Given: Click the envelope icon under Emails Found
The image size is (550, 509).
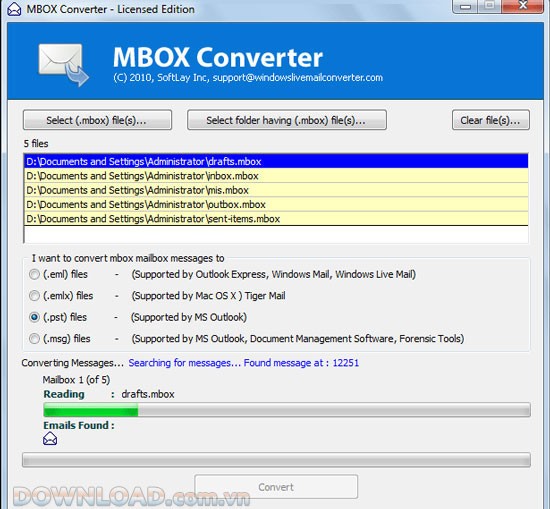Looking at the screenshot, I should coord(50,438).
